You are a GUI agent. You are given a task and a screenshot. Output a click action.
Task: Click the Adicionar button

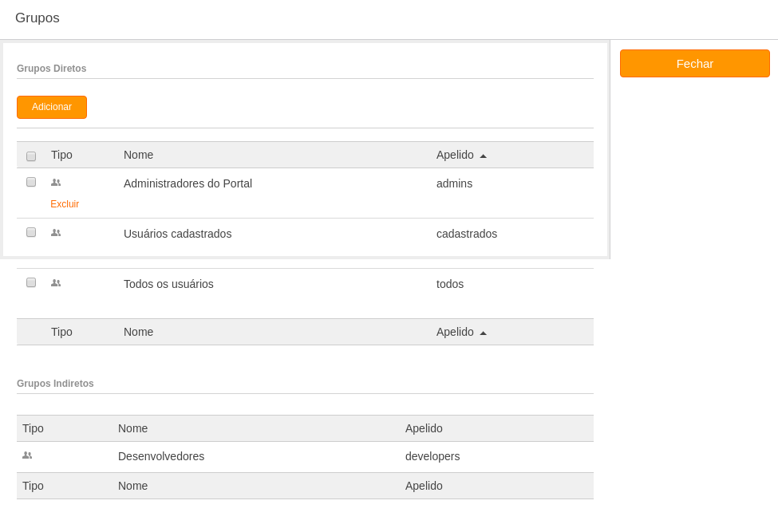click(52, 107)
